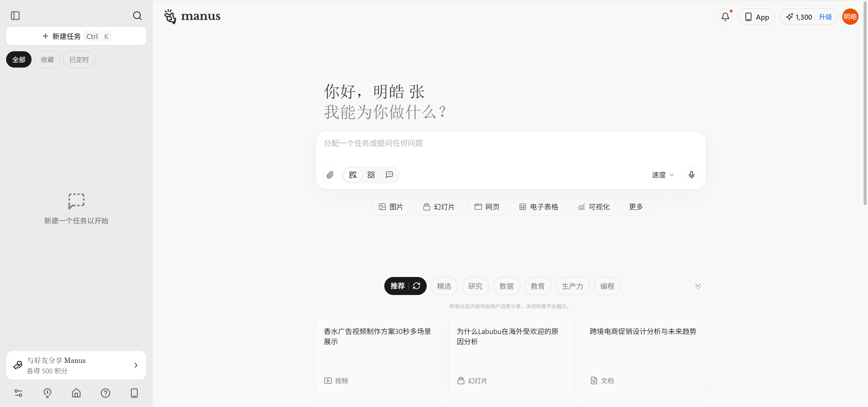Attach a file using the paperclip icon

coord(329,174)
